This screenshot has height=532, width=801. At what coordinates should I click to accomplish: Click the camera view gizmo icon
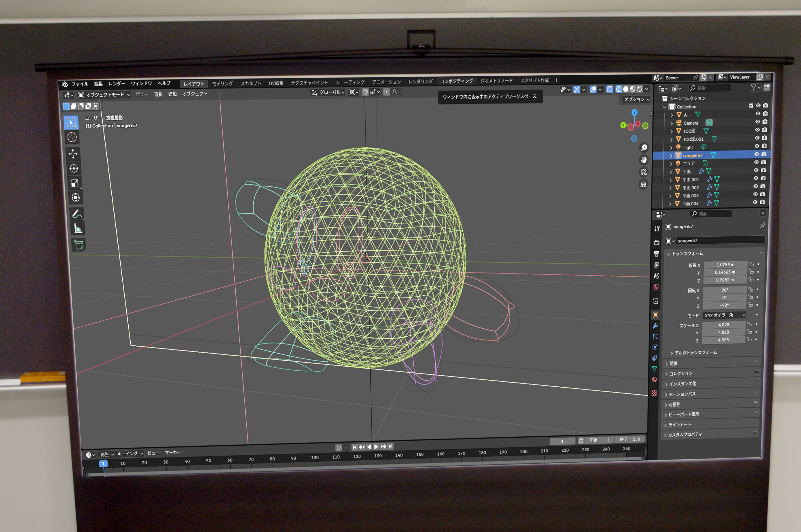(643, 172)
